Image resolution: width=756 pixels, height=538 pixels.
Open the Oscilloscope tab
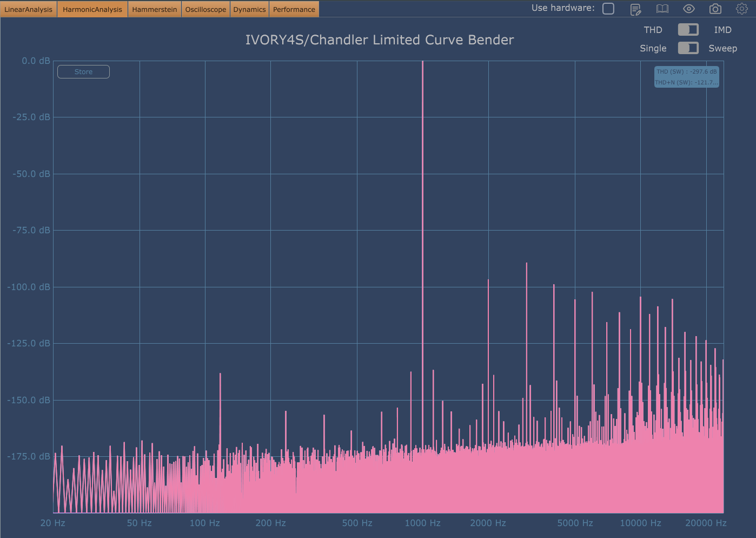[205, 9]
